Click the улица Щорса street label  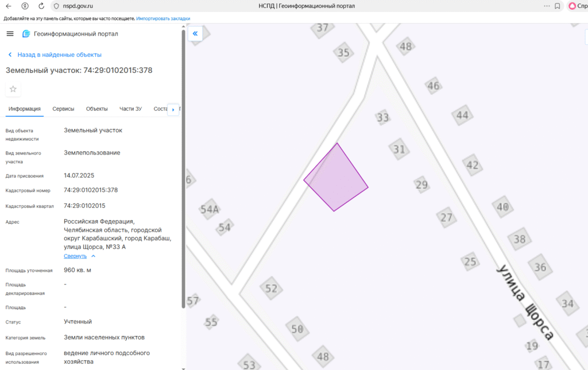click(525, 302)
